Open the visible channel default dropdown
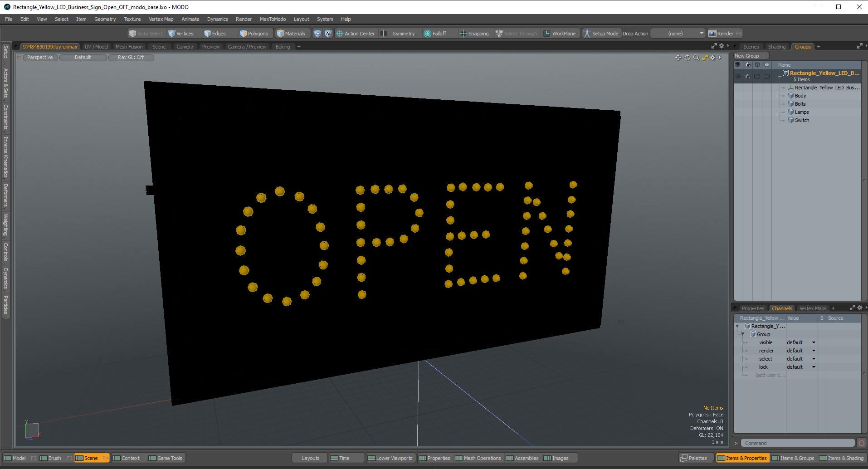The height and width of the screenshot is (469, 868). [801, 342]
